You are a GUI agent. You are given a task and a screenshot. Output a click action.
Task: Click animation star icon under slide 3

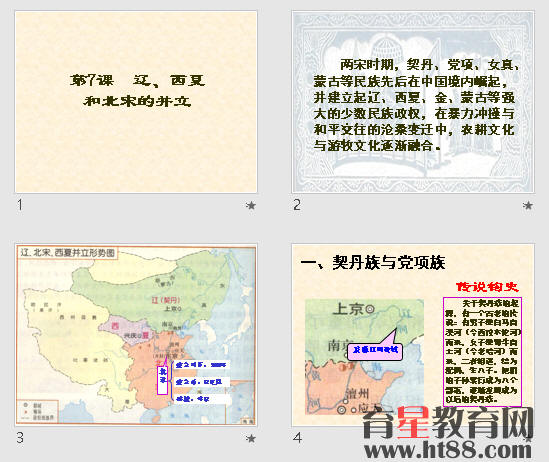(x=251, y=438)
